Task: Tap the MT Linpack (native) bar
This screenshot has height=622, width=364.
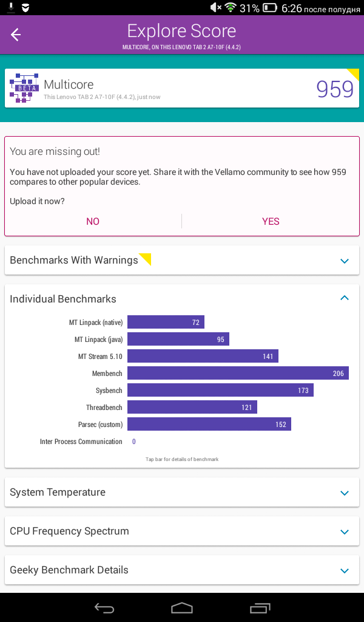Action: (166, 322)
